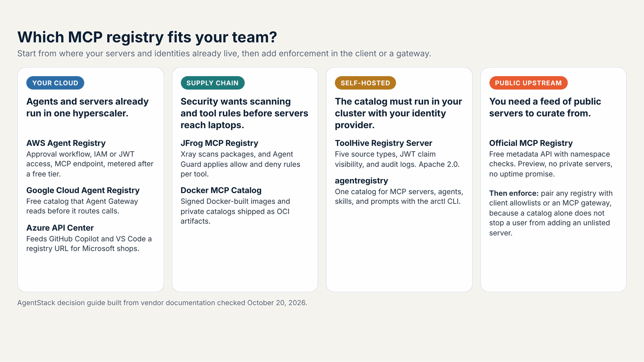Select the title 'Which MCP registry fits your team?'
The width and height of the screenshot is (644, 362).
147,37
